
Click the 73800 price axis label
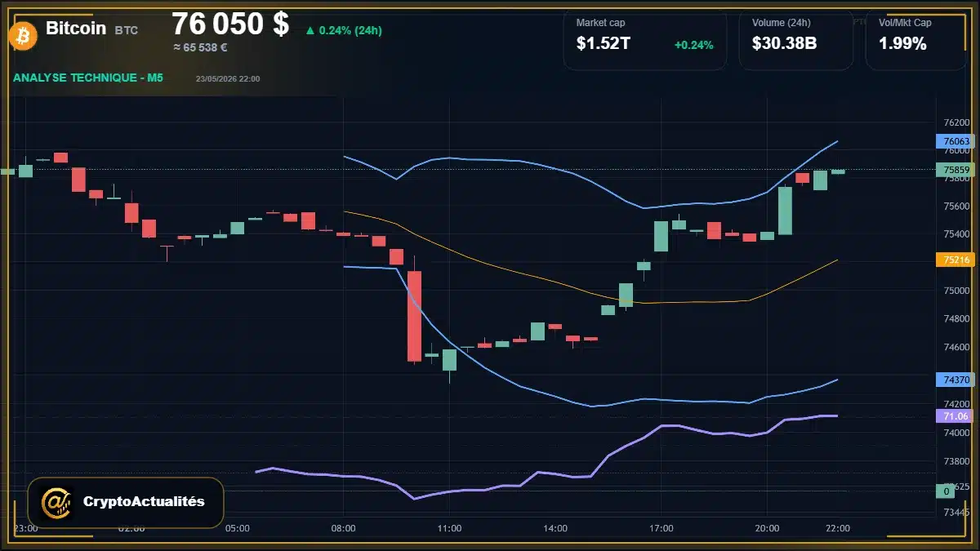tap(956, 460)
